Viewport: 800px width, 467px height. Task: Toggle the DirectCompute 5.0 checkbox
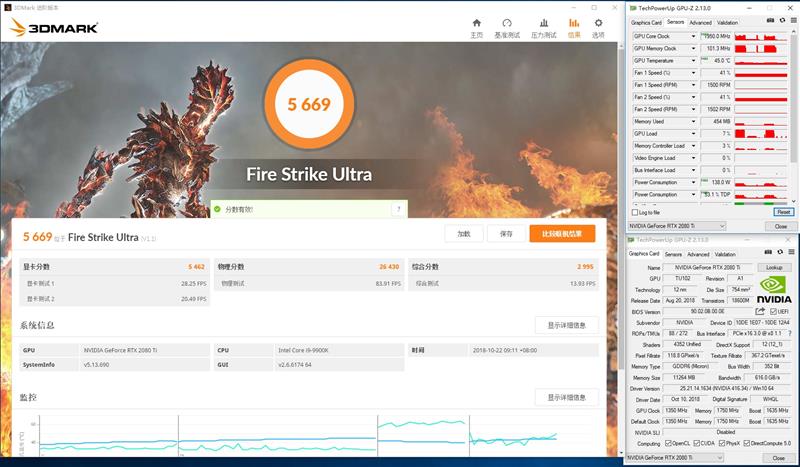click(x=746, y=444)
